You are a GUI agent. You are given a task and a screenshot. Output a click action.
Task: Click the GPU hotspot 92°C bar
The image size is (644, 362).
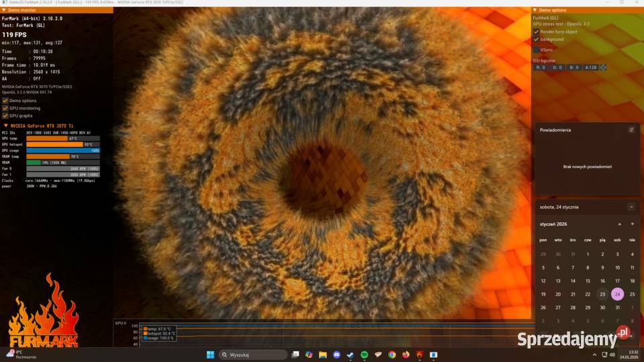(63, 144)
